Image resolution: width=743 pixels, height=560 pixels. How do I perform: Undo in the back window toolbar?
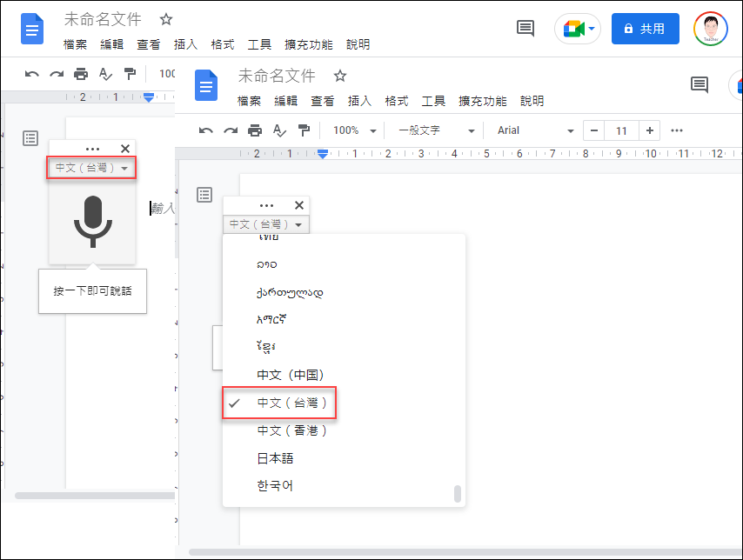(31, 74)
